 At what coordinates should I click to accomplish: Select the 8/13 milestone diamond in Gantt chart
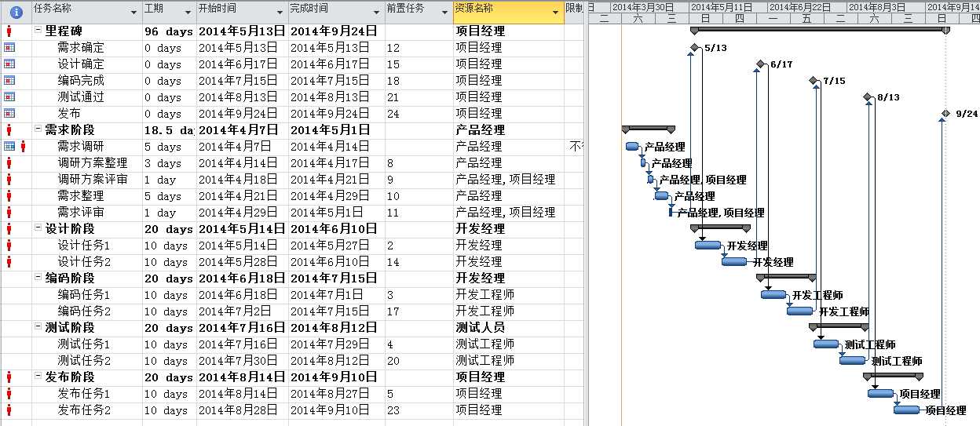click(868, 97)
